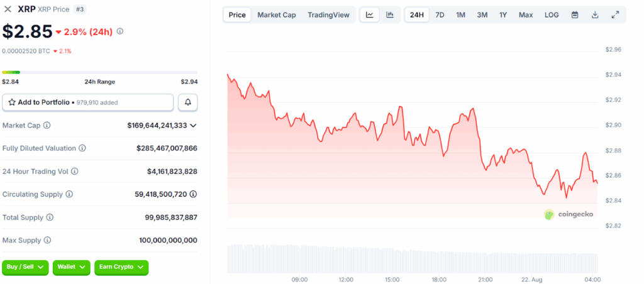The image size is (644, 284).
Task: Click the $2.85 price value
Action: click(x=28, y=31)
